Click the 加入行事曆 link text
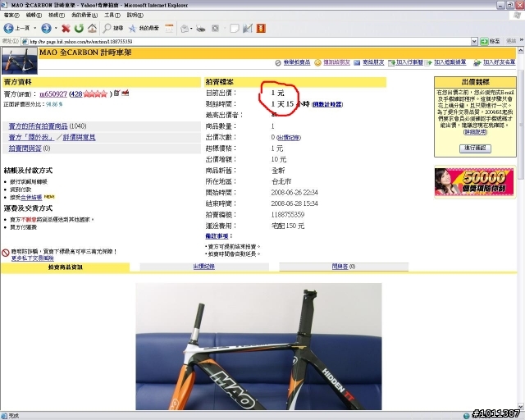The width and height of the screenshot is (525, 420). [x=409, y=62]
